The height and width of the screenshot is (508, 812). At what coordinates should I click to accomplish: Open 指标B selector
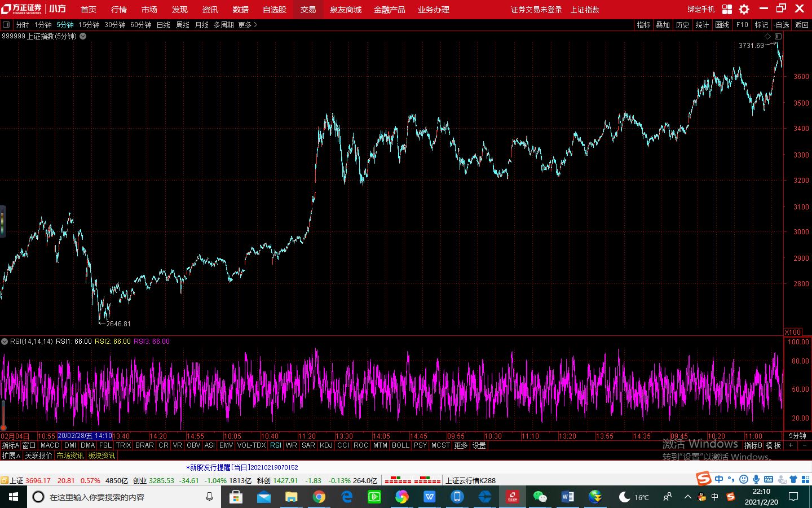coord(753,445)
